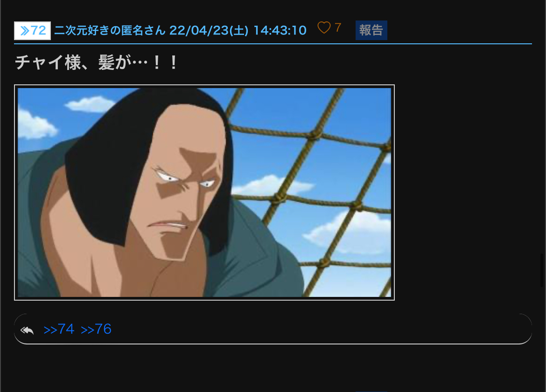Click the page scrollbar thumb

[542, 270]
